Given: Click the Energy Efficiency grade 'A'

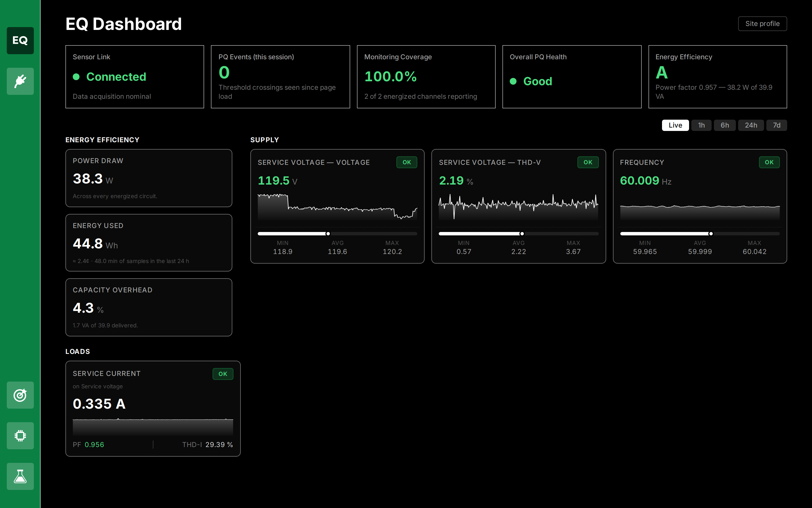Looking at the screenshot, I should [662, 73].
